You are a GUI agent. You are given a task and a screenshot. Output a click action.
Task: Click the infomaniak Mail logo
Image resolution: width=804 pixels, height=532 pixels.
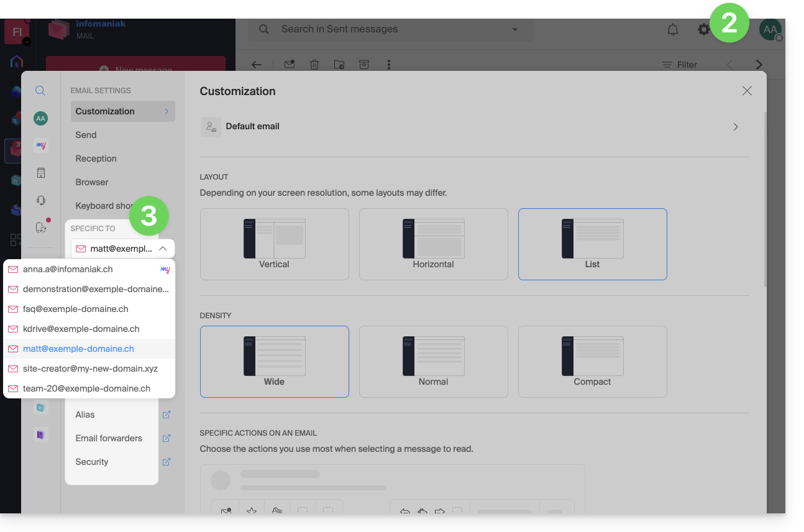pos(87,30)
